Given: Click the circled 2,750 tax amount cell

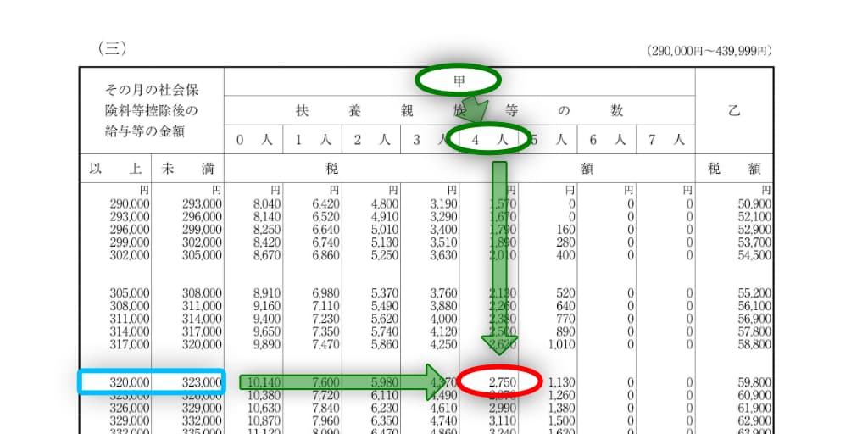Looking at the screenshot, I should (x=502, y=382).
